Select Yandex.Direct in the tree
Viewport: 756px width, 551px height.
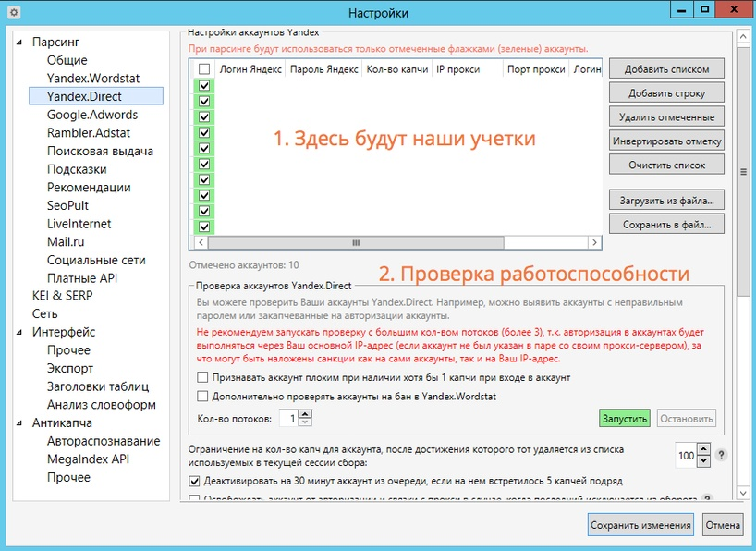pyautogui.click(x=96, y=96)
